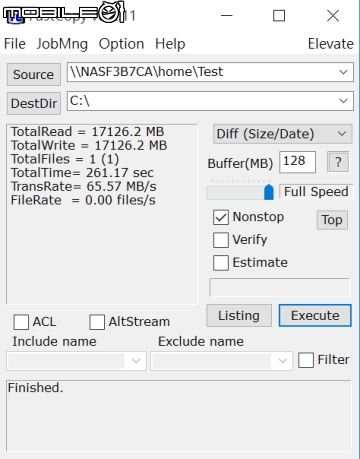
Task: Open the Option menu
Action: [x=121, y=44]
